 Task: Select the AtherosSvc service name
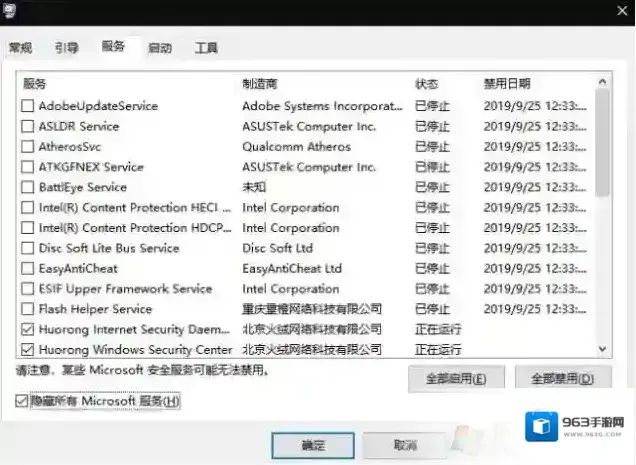click(70, 146)
